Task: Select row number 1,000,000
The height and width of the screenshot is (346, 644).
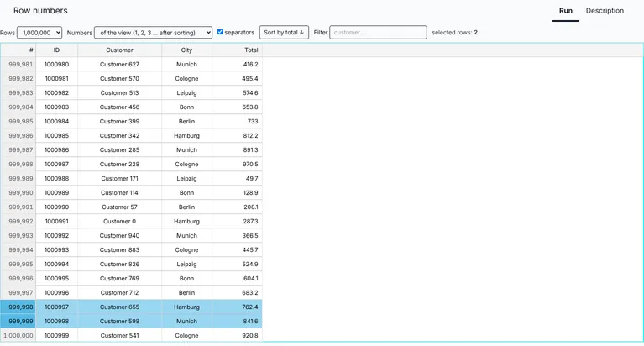Action: pos(18,336)
